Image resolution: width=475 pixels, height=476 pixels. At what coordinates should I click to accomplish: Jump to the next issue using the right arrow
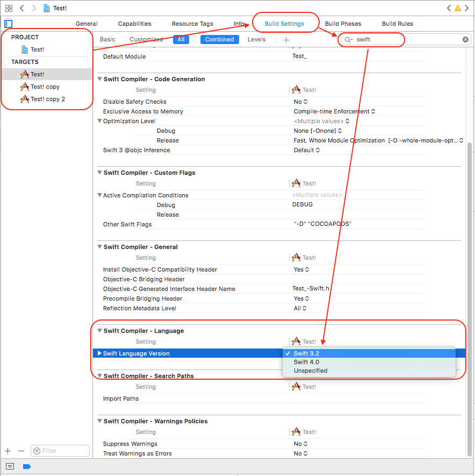point(467,8)
